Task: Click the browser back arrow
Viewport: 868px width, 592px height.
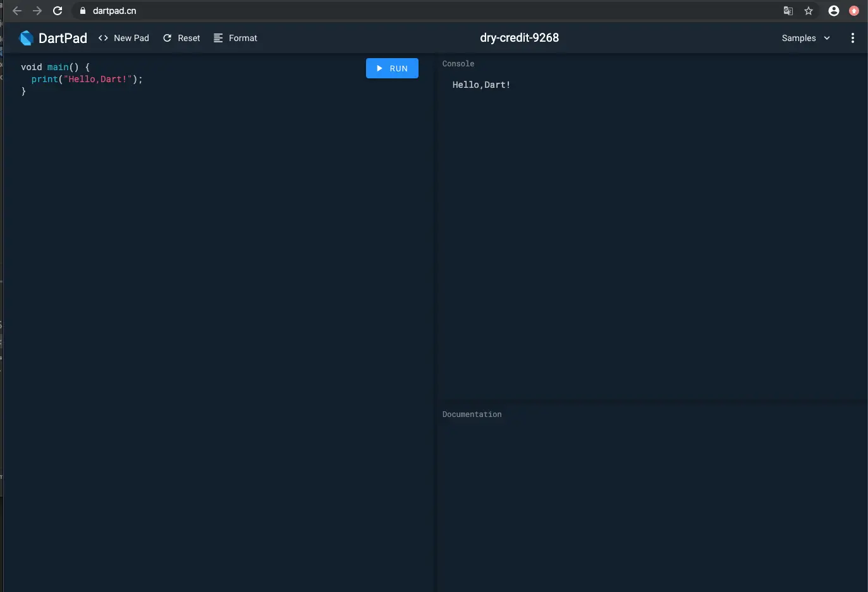Action: [x=17, y=11]
